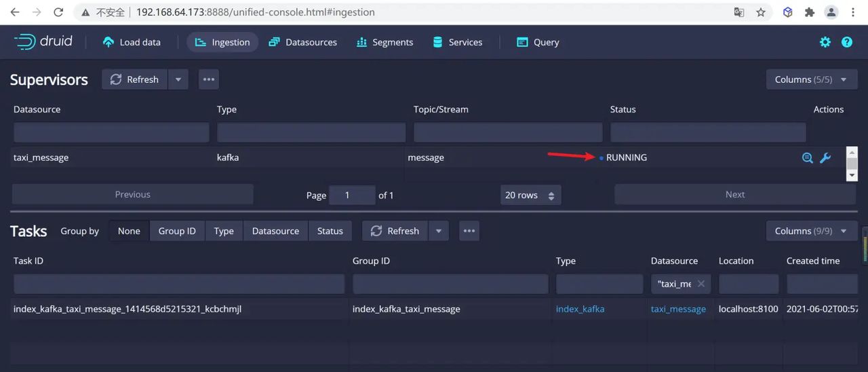
Task: Go forward in browser
Action: click(36, 12)
